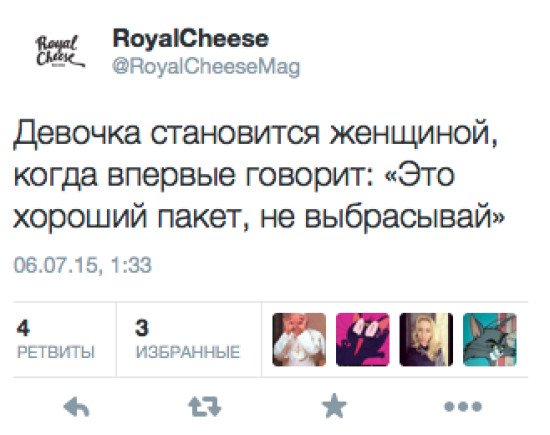Screen dimensions: 550x435
Task: Show the list behind the favorites number 3
Action: tap(142, 328)
